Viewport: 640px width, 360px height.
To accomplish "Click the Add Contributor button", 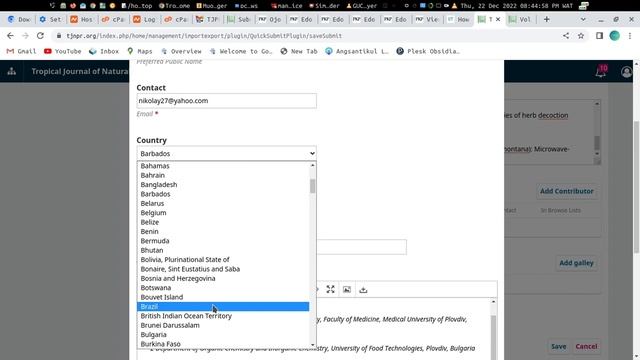I will [x=567, y=191].
